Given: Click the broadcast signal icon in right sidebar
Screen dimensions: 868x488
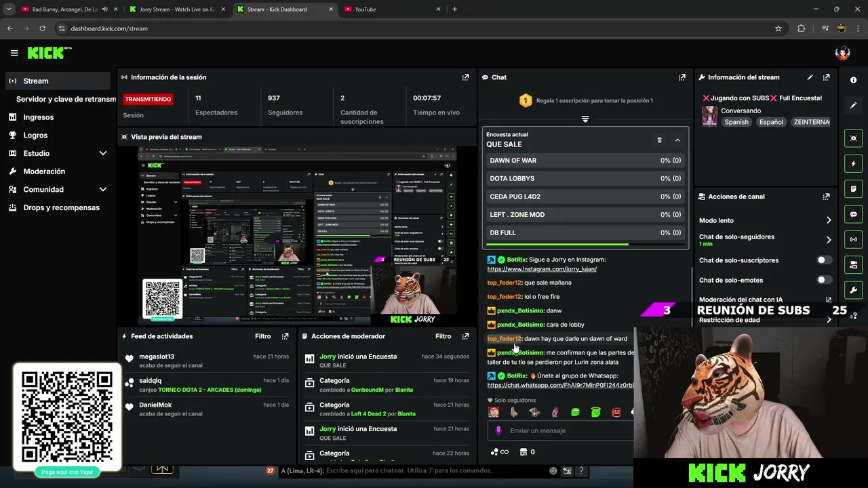Looking at the screenshot, I should (853, 239).
